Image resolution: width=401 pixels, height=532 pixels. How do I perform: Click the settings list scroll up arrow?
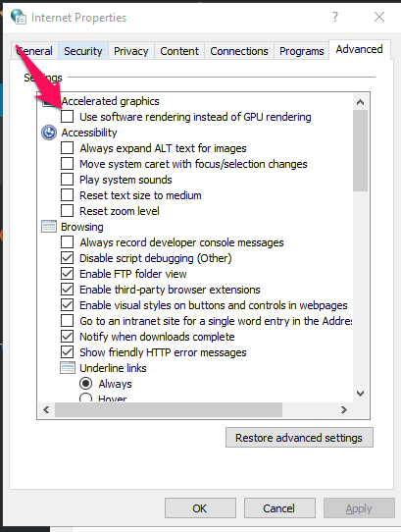point(361,102)
